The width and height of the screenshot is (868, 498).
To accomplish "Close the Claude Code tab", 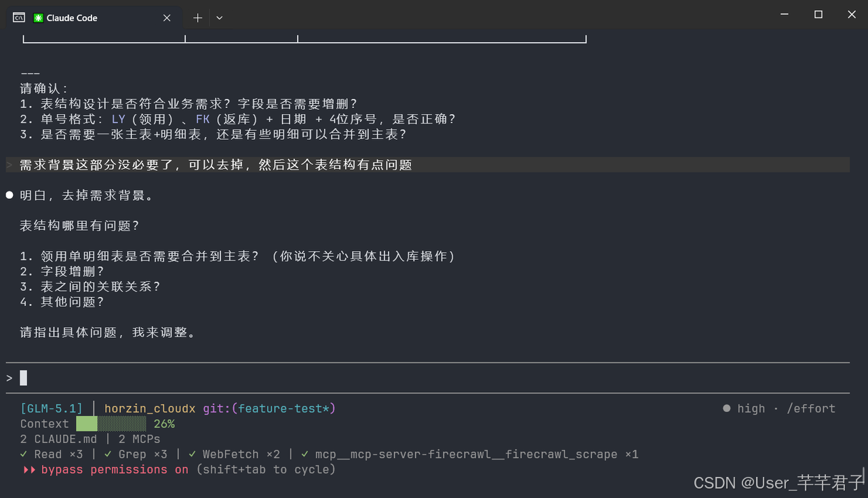I will pos(167,18).
